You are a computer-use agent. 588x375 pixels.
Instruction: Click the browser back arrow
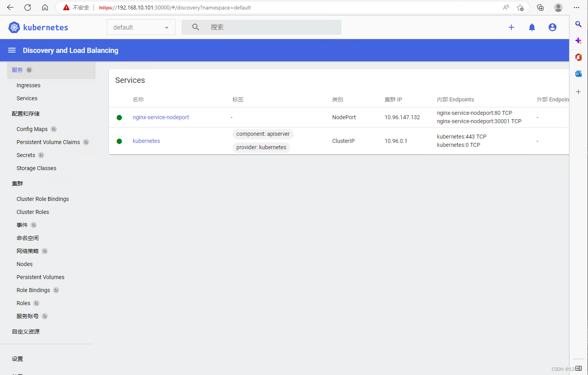(x=10, y=7)
